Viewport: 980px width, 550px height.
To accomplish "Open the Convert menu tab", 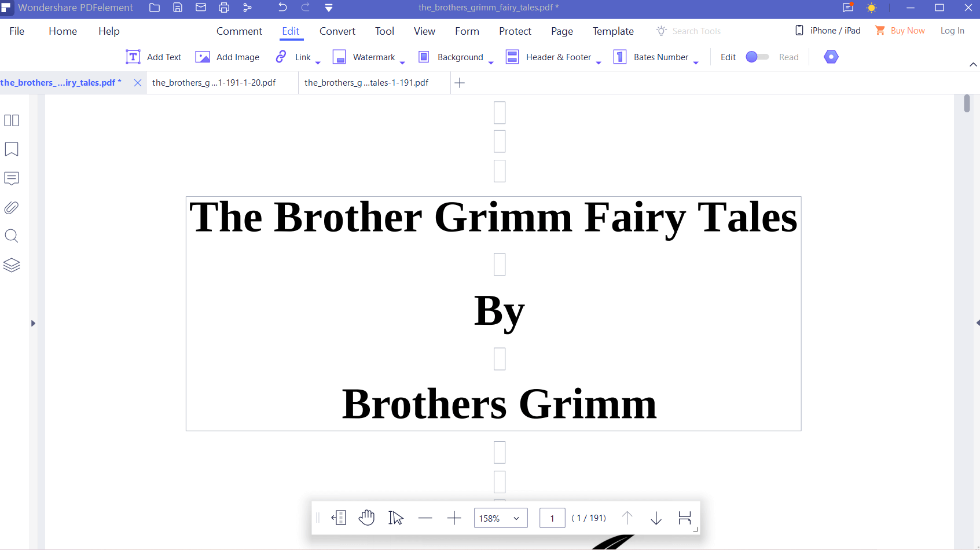I will (337, 31).
